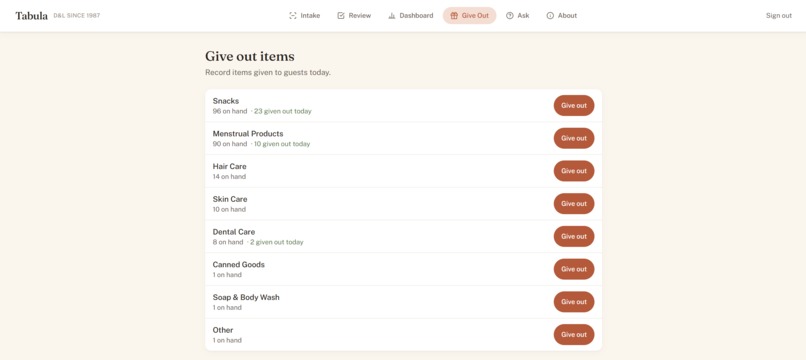This screenshot has width=806, height=360.
Task: Give out Canned Goods
Action: (574, 269)
